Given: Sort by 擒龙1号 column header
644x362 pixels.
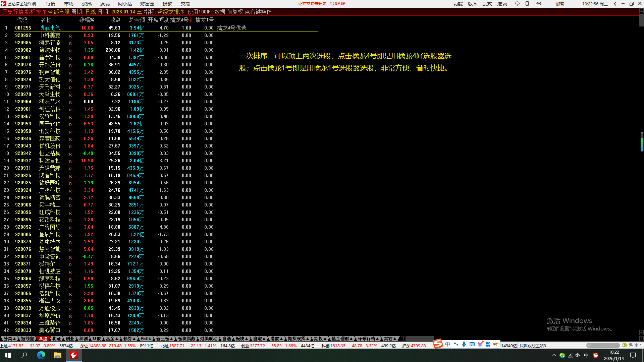Looking at the screenshot, I should (x=204, y=20).
